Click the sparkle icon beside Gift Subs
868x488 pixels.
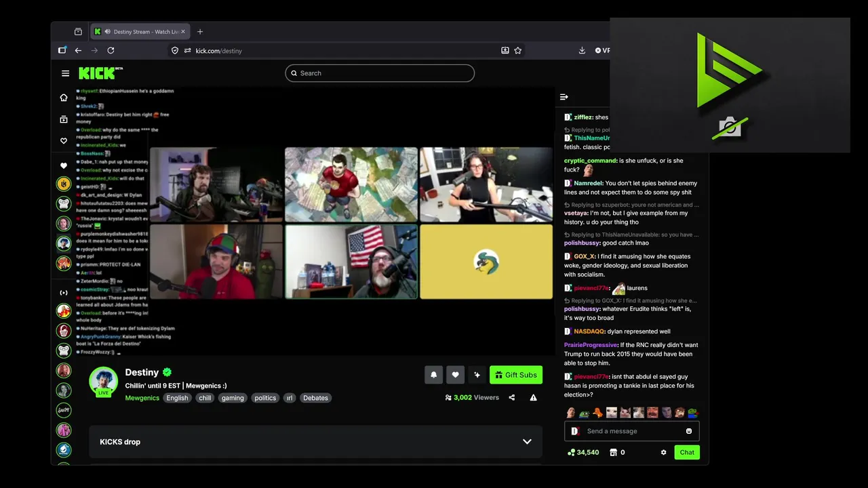coord(477,375)
